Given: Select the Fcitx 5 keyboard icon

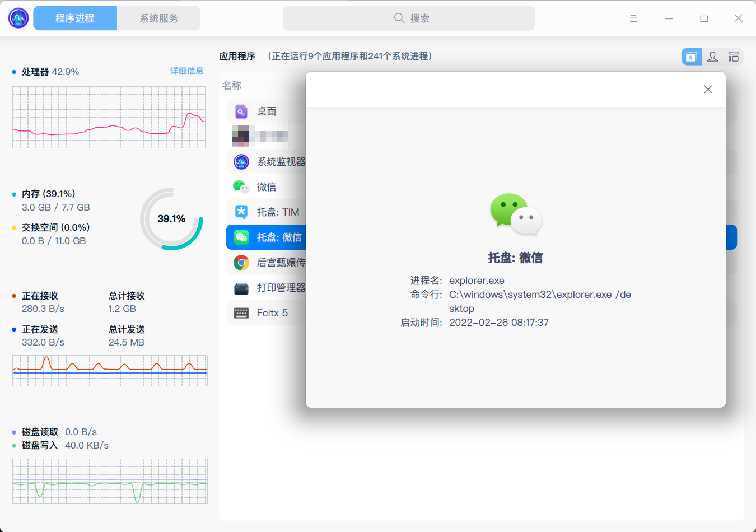Looking at the screenshot, I should (241, 312).
